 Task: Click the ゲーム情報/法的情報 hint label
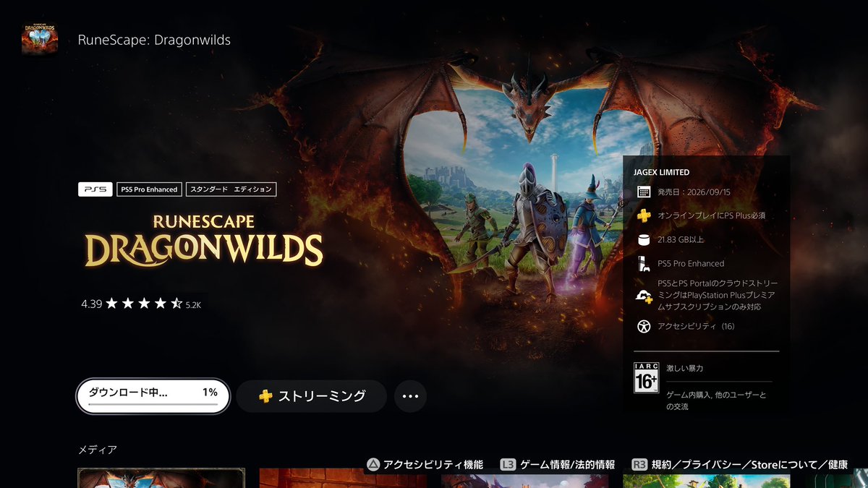coord(568,465)
